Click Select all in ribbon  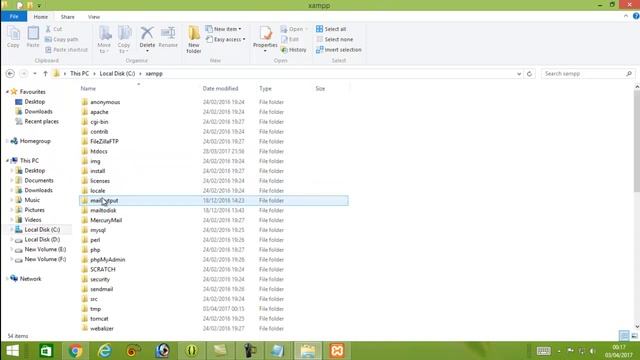(x=331, y=29)
